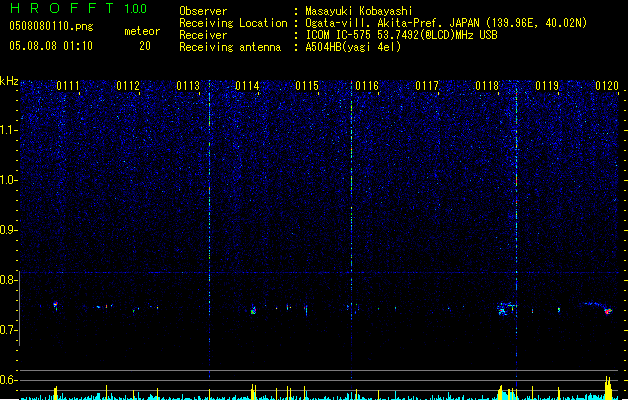Click the 0112 time marker
The image size is (629, 400).
[128, 86]
